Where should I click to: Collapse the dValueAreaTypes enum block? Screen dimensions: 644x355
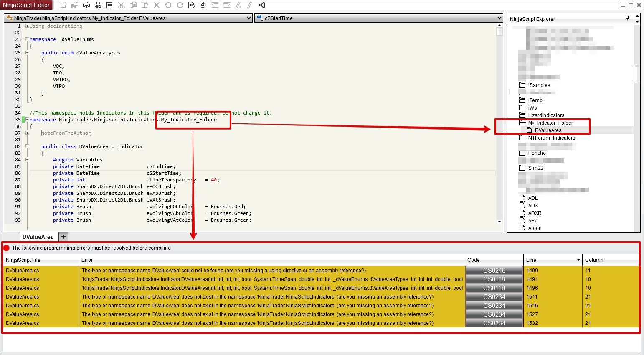coord(27,53)
